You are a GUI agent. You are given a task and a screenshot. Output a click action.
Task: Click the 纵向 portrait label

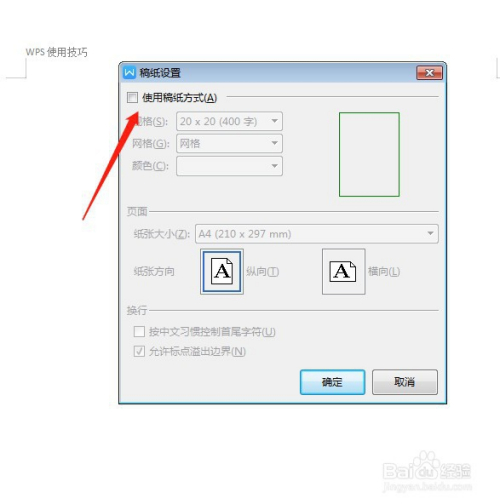pyautogui.click(x=262, y=272)
